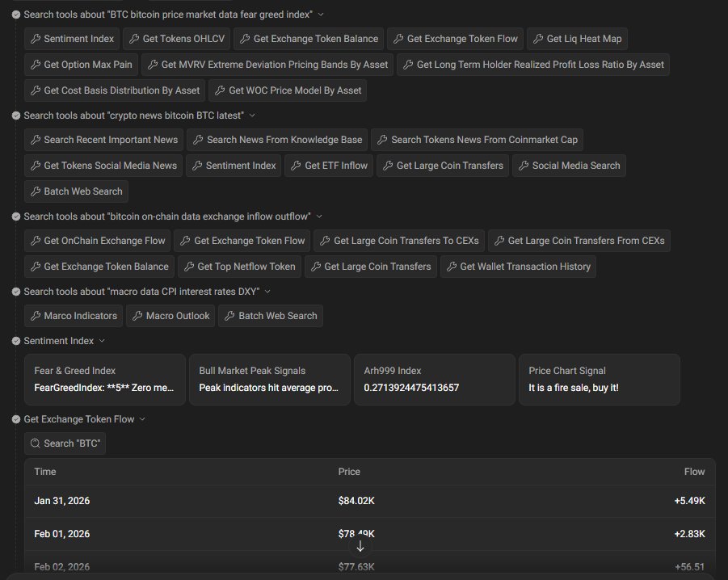This screenshot has height=580, width=728.
Task: Open the Get ETF Inflow chip
Action: 329,166
